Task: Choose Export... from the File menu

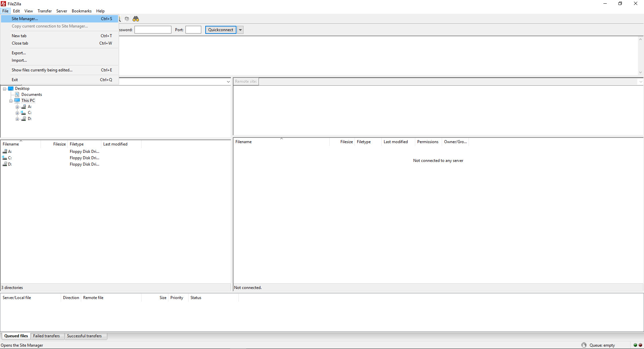Action: pyautogui.click(x=60, y=53)
